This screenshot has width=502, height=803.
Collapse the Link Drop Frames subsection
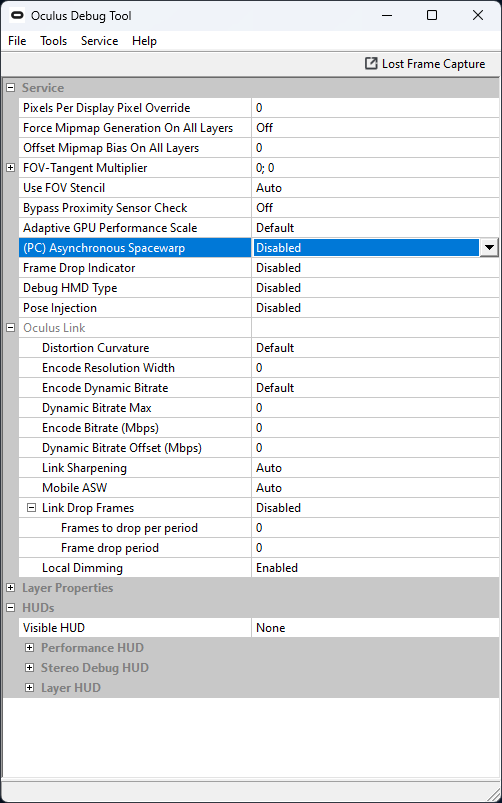[x=32, y=508]
